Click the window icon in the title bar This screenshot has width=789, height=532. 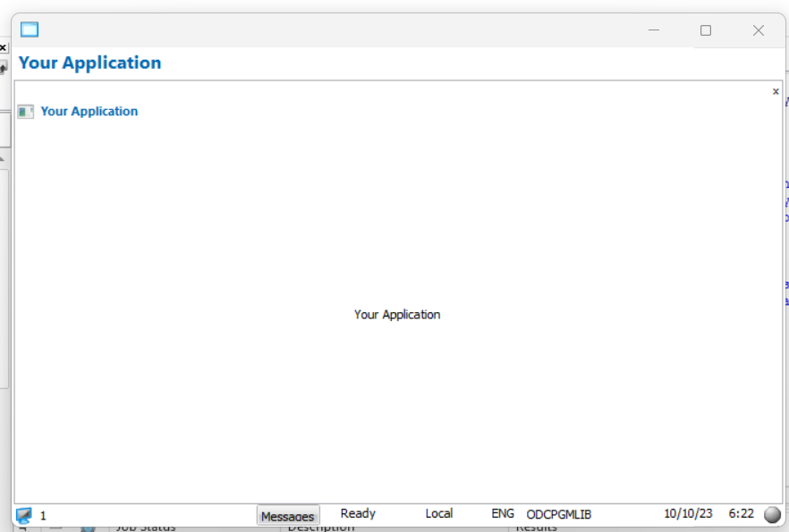(30, 30)
